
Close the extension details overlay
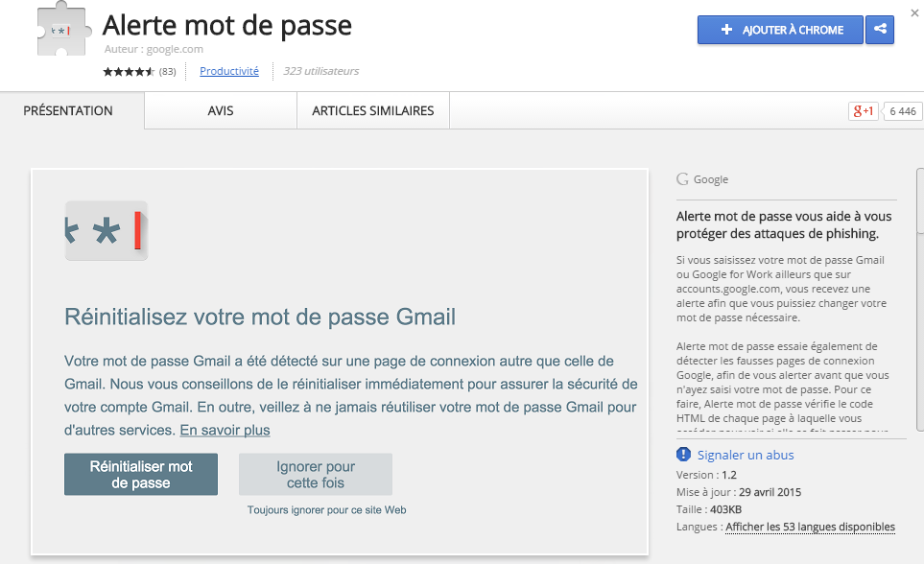914,13
